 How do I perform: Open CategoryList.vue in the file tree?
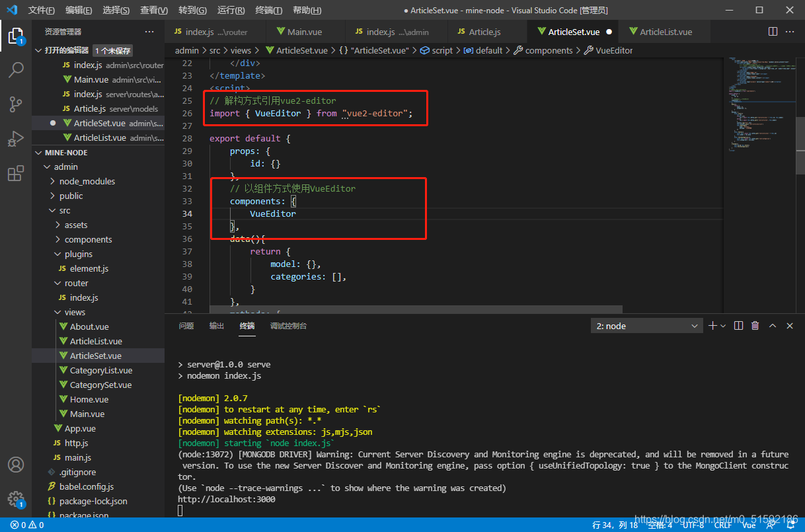click(x=100, y=371)
